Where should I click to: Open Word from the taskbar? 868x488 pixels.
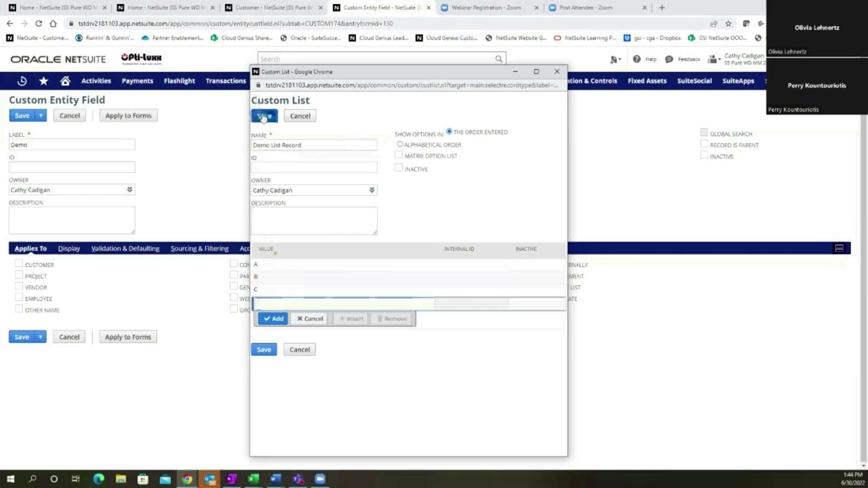(275, 479)
